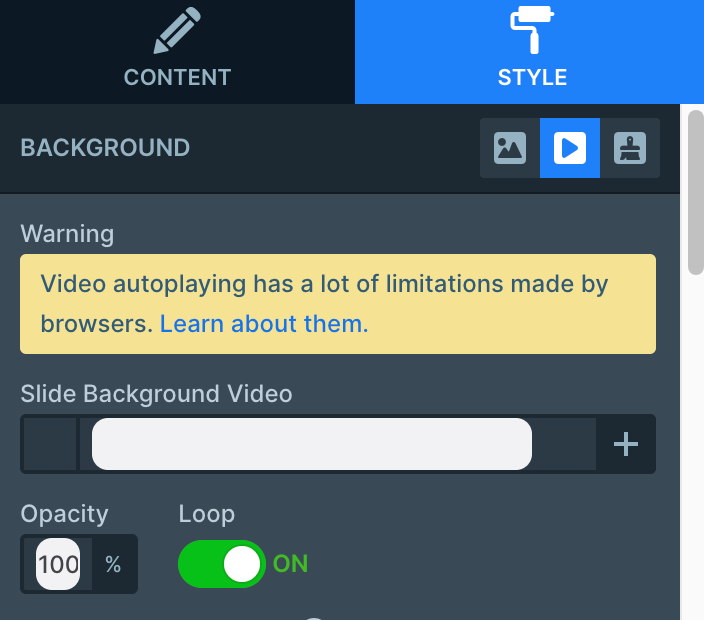Turn off the Loop toggle

(x=222, y=564)
